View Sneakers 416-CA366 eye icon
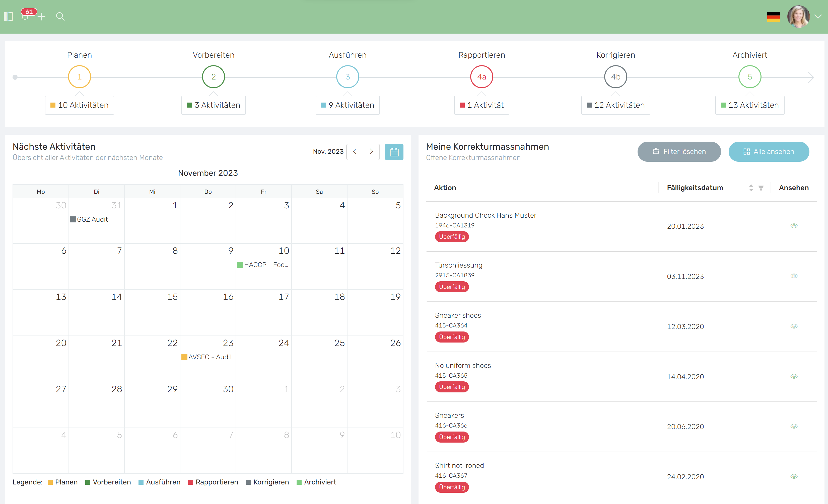Image resolution: width=828 pixels, height=504 pixels. point(794,427)
